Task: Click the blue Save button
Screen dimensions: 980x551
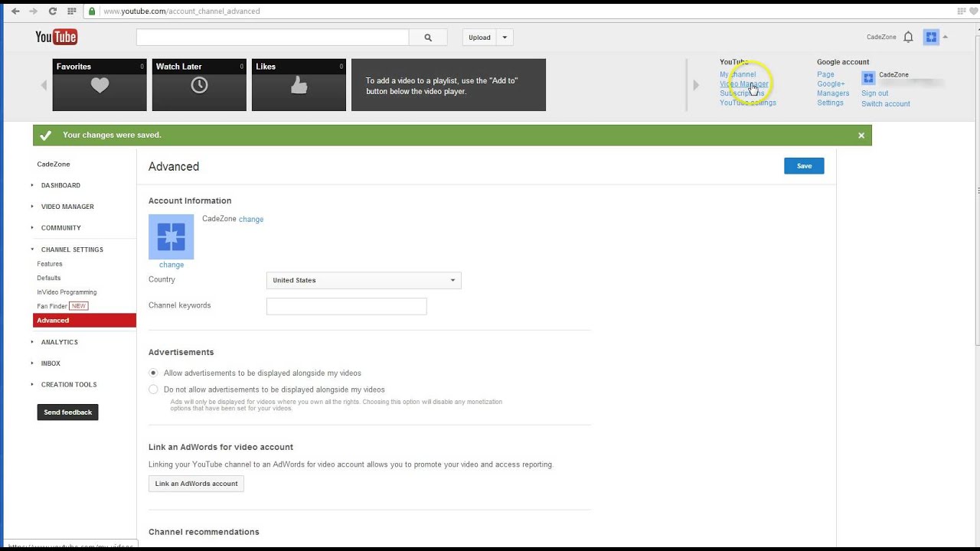Action: coord(804,166)
